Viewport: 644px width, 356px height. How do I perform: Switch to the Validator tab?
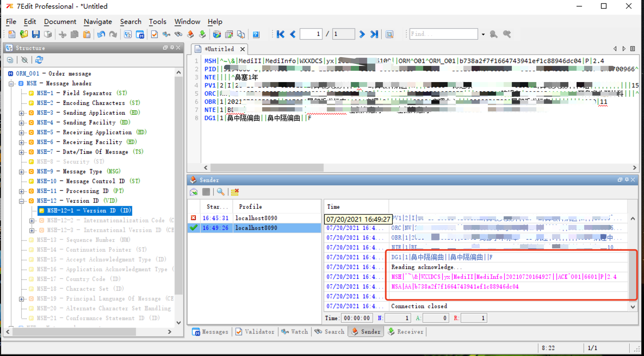255,332
